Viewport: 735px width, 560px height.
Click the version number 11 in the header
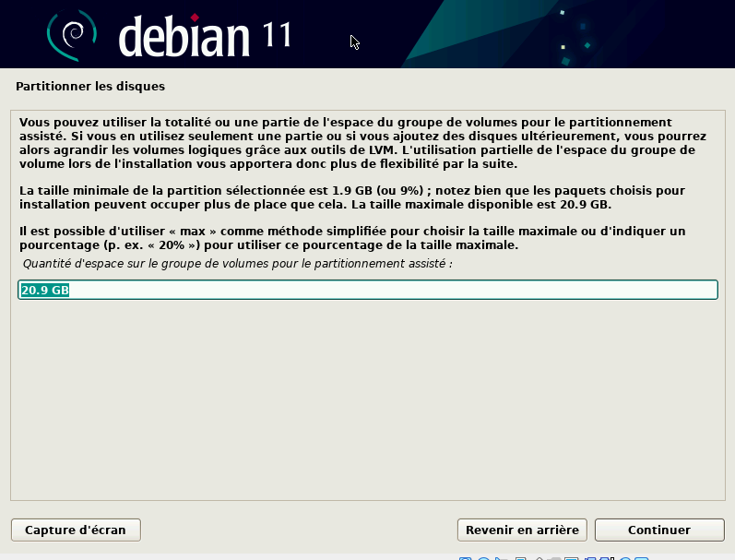[277, 33]
